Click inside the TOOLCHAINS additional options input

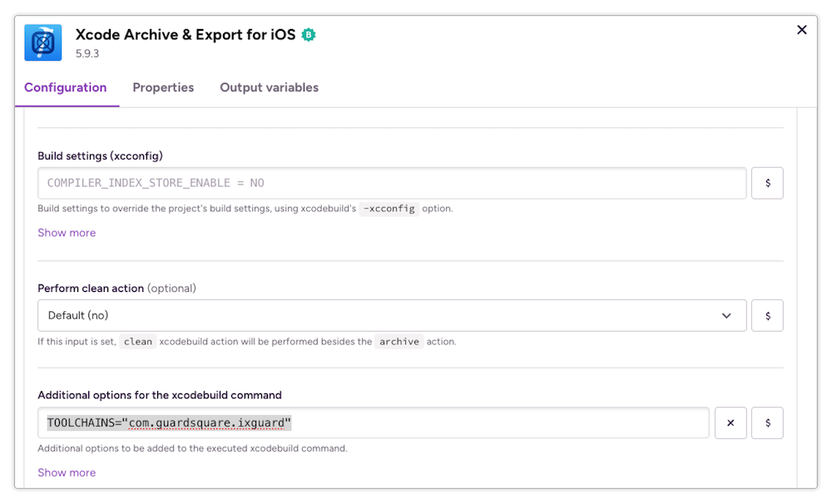click(x=374, y=422)
